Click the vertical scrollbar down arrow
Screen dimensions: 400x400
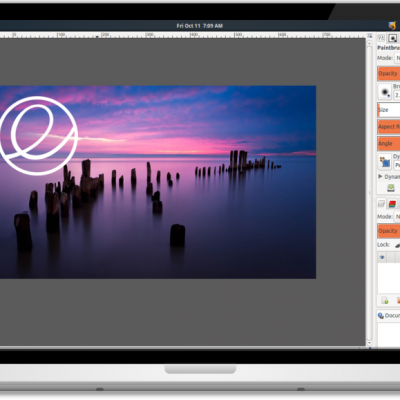(369, 342)
